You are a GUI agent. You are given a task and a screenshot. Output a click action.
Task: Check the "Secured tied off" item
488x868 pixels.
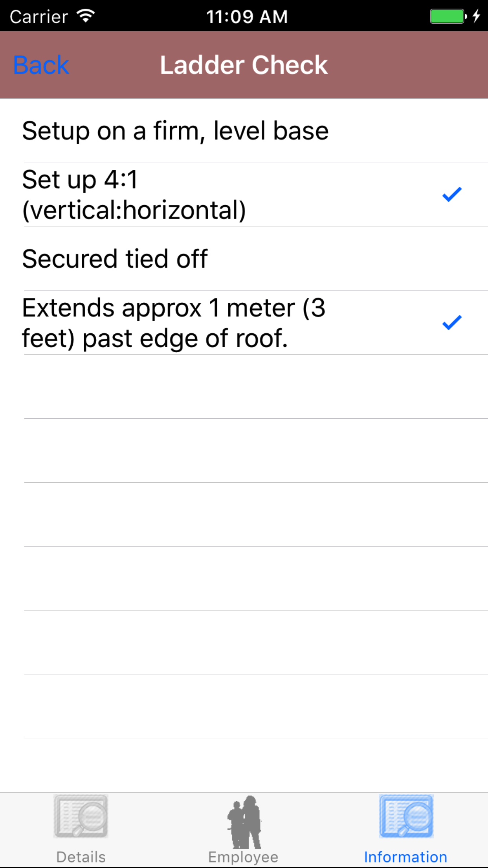[x=115, y=259]
